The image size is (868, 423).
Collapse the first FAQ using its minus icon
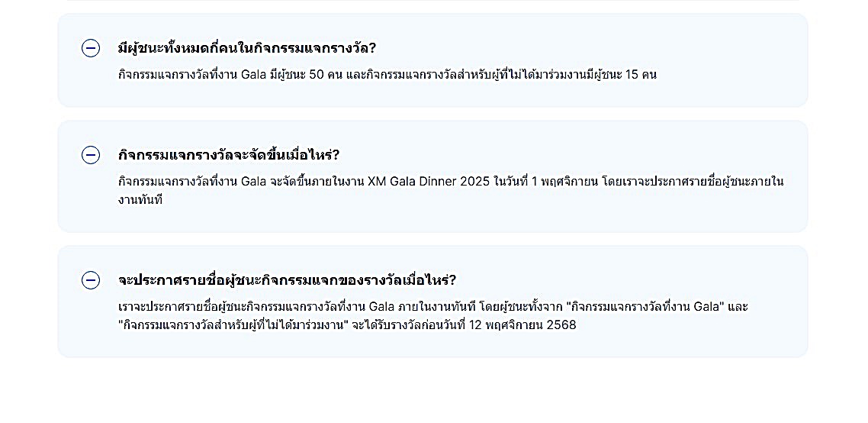click(x=91, y=48)
